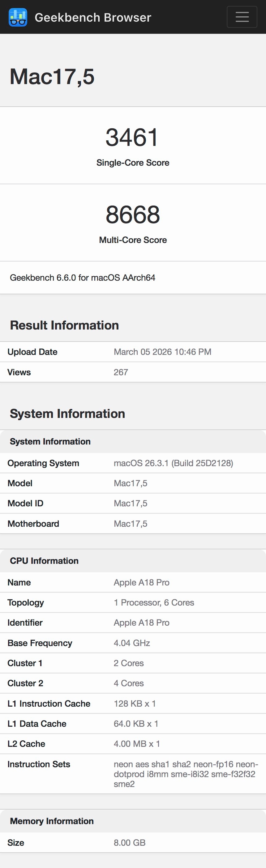266x868 pixels.
Task: Click the CPU Name Apple A18 Pro value
Action: click(142, 583)
